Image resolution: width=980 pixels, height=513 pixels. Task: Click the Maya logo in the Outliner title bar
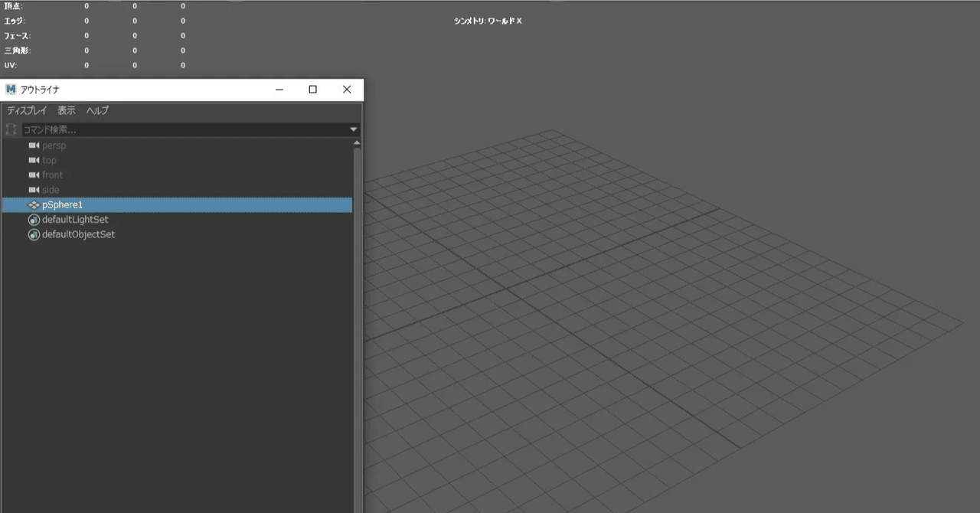[x=10, y=89]
